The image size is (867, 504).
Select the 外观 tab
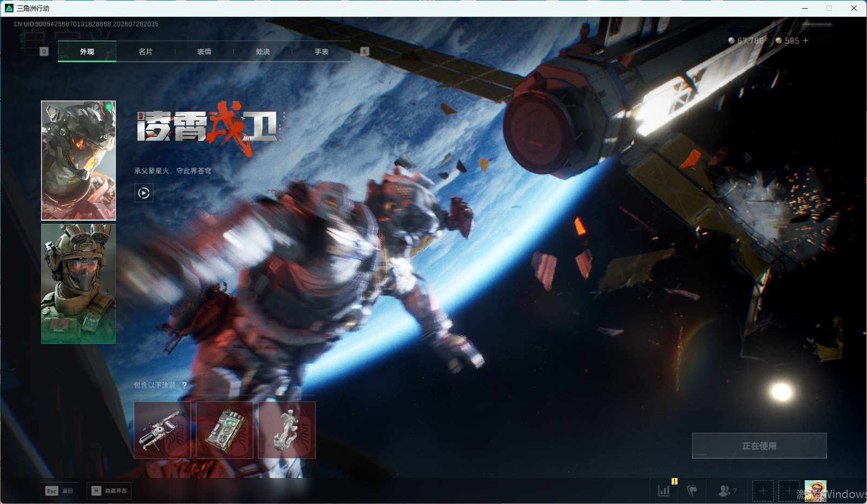click(x=87, y=51)
